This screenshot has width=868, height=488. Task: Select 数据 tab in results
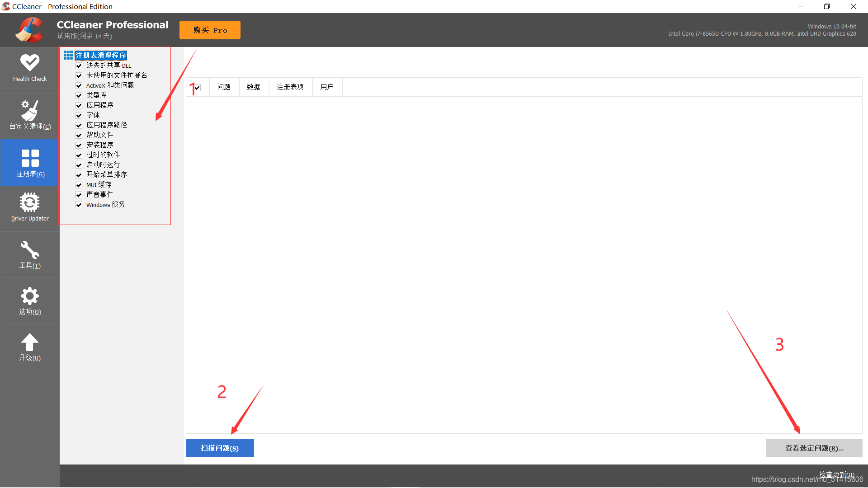coord(253,86)
